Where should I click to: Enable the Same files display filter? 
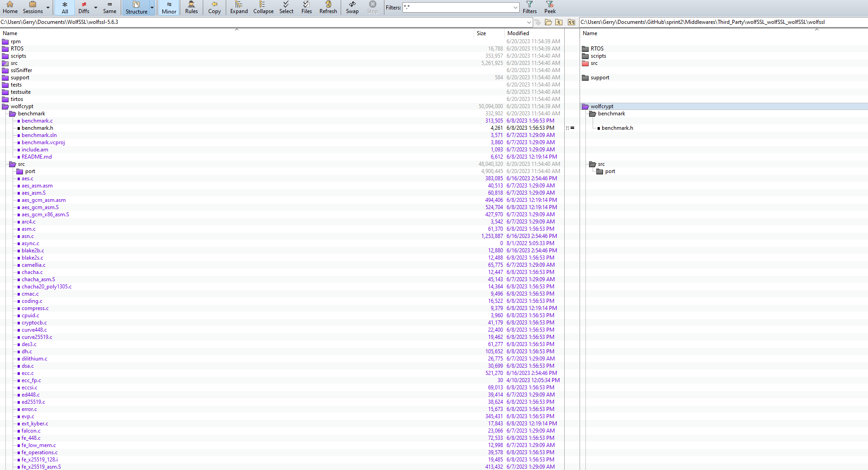110,7
